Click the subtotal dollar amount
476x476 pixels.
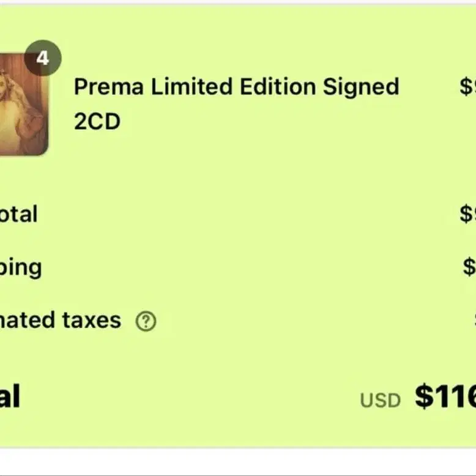click(x=467, y=214)
